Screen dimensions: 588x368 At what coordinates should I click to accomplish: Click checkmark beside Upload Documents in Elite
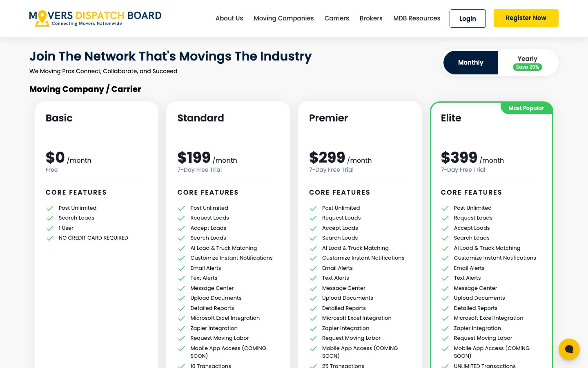445,298
